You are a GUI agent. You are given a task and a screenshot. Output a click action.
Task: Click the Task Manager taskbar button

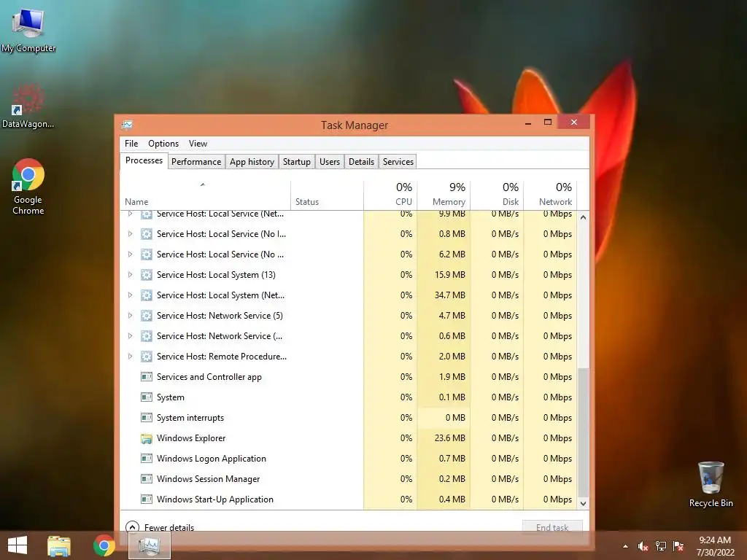150,545
